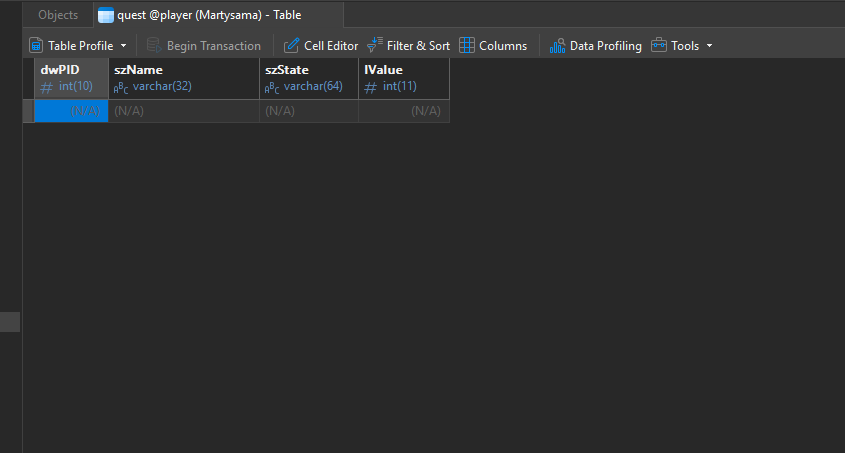Launch Data Profiling
Image resolution: width=845 pixels, height=453 pixels.
pyautogui.click(x=596, y=46)
